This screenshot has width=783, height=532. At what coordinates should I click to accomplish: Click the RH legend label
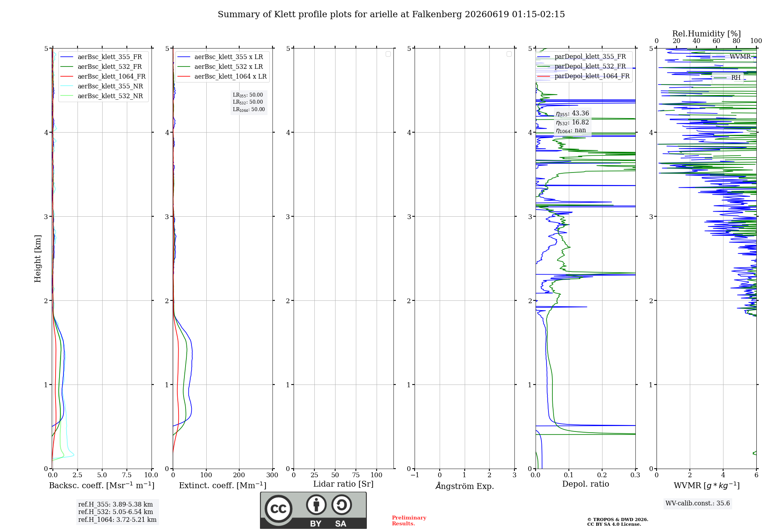click(736, 78)
